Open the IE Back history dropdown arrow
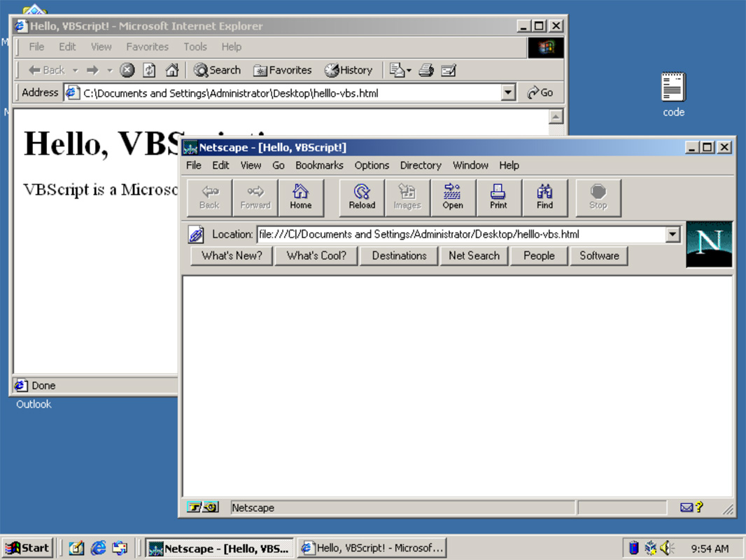746x560 pixels. pos(75,70)
